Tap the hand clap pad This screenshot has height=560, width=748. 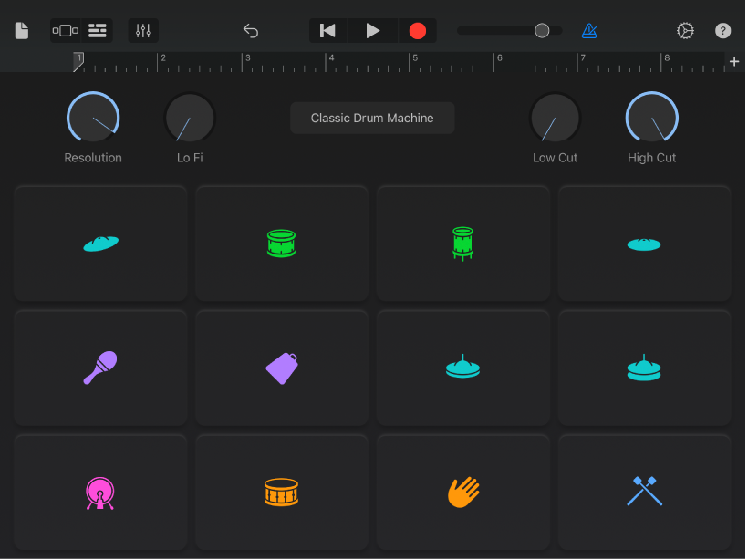coord(462,492)
